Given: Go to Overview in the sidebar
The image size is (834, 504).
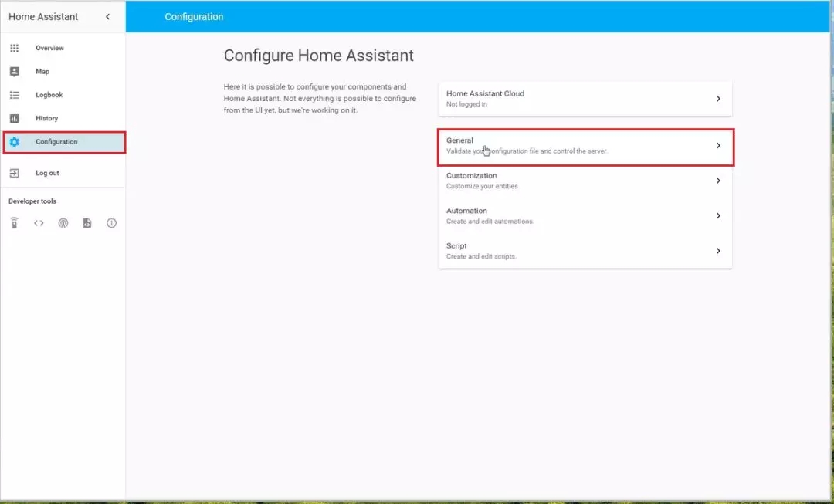Looking at the screenshot, I should 63,49.
